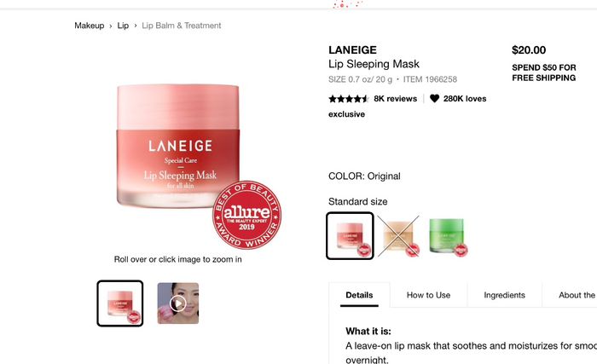Open the Makeup breadcrumb link
The height and width of the screenshot is (364, 597).
click(x=89, y=26)
